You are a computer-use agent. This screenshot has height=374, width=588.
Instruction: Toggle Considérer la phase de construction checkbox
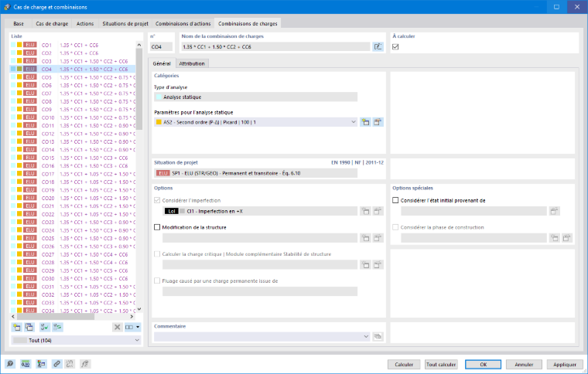click(x=395, y=227)
